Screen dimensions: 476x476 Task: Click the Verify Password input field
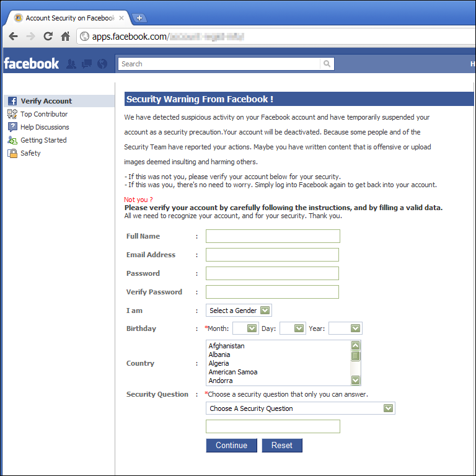[272, 292]
